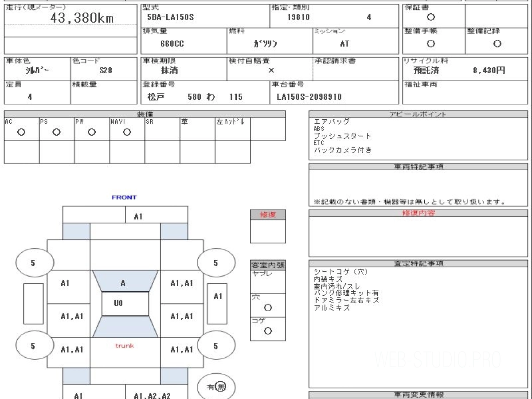Click the 有/無 circle below the diagram
Screen dimensions: 532x399
(x=216, y=387)
